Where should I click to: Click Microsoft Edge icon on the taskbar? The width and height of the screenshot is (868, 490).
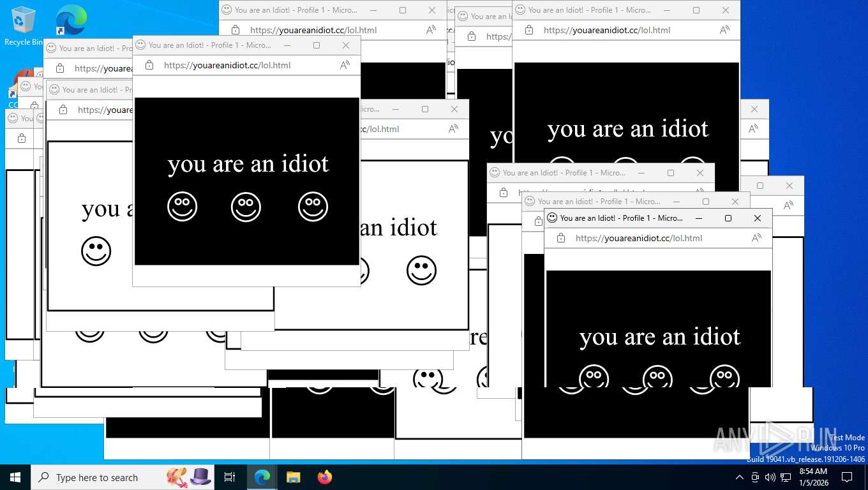262,477
